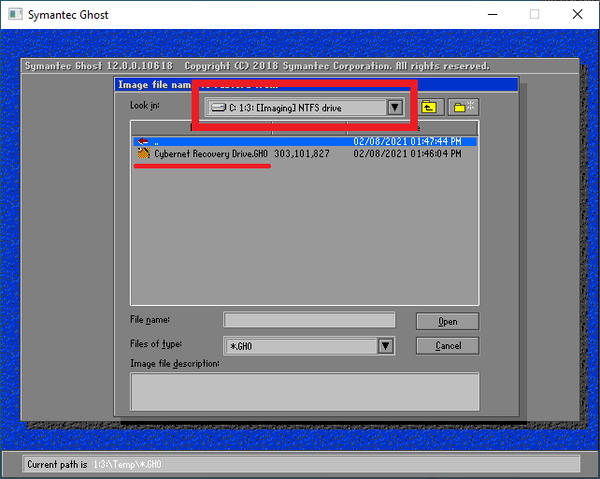Click the Cybernet Recovery Drive.GHO file icon
The image size is (600, 479).
coord(143,155)
